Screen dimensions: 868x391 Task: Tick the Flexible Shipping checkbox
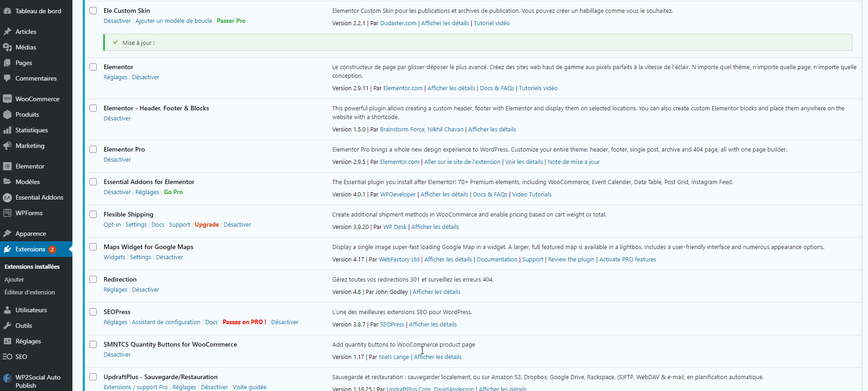click(93, 214)
